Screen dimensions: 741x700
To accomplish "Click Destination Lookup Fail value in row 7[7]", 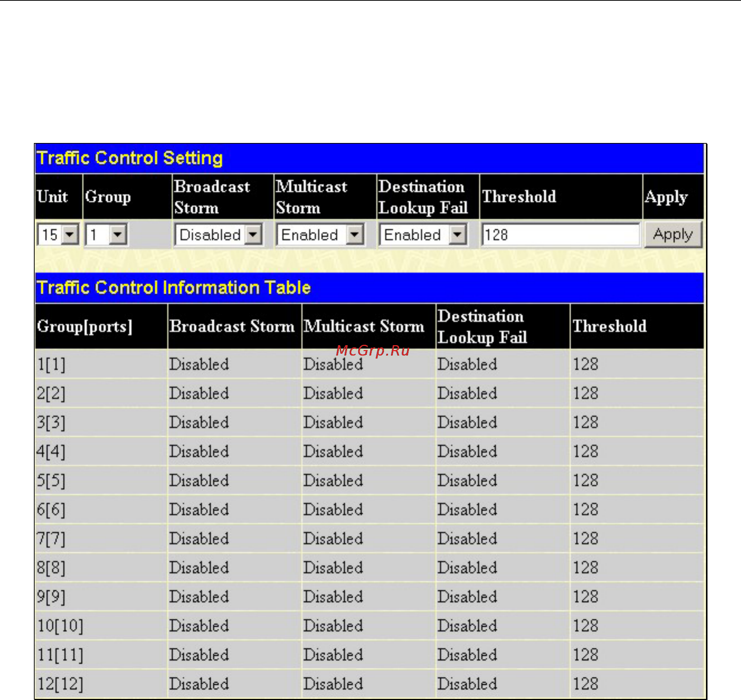I will point(467,538).
